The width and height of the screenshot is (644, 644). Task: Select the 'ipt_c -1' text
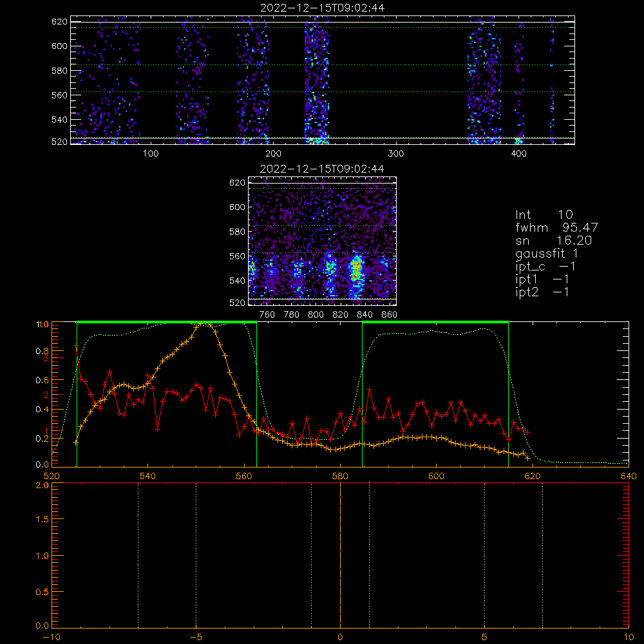click(545, 267)
